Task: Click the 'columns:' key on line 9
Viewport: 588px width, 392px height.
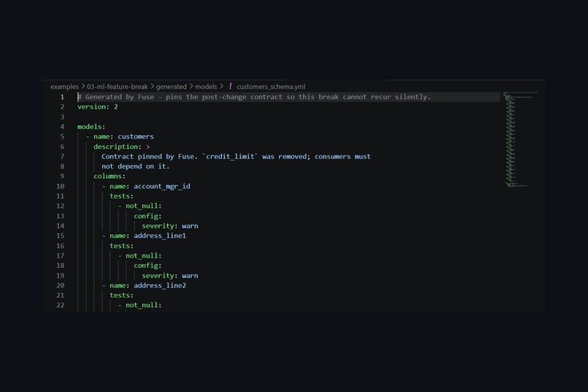Action: pos(109,177)
